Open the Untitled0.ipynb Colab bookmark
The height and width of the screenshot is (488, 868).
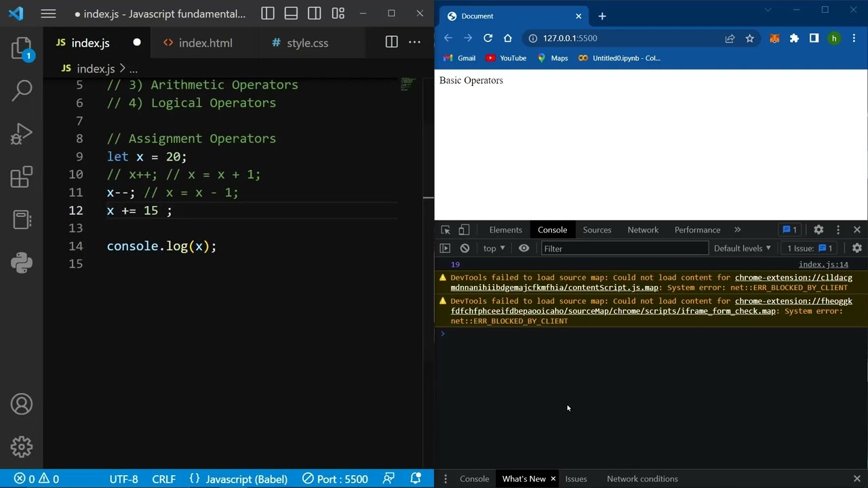point(619,58)
